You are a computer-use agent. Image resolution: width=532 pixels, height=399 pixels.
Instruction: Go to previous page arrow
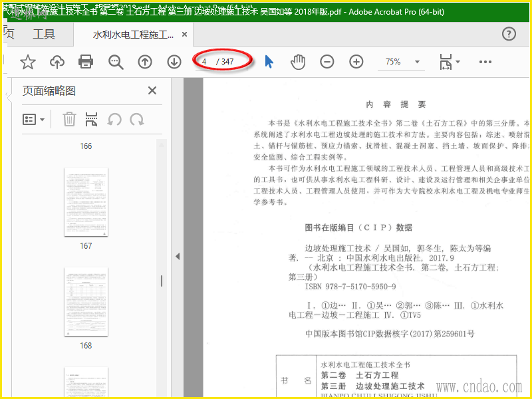coord(145,62)
